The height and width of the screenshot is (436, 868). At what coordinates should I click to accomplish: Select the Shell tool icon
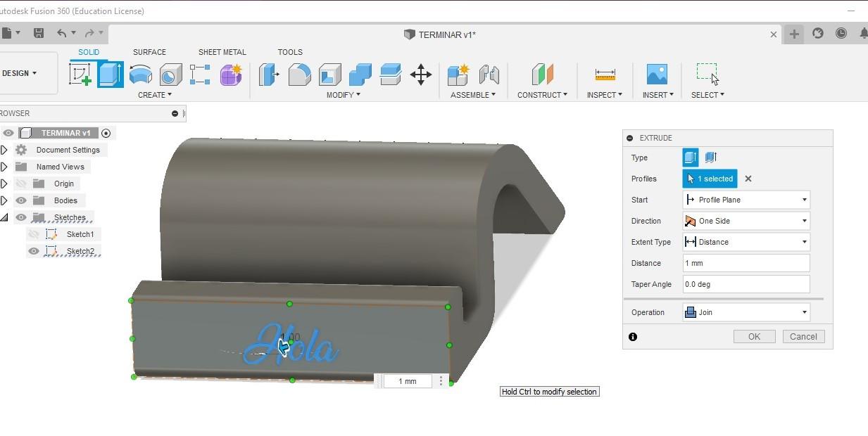click(x=329, y=74)
